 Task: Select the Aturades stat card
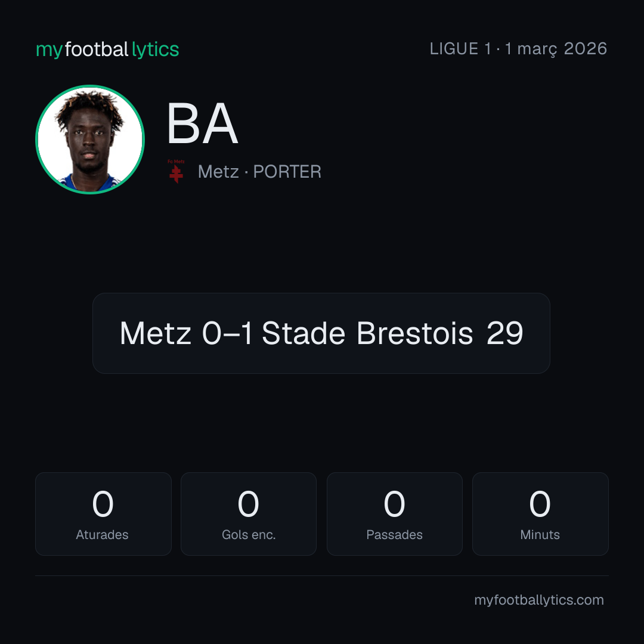pos(103,514)
